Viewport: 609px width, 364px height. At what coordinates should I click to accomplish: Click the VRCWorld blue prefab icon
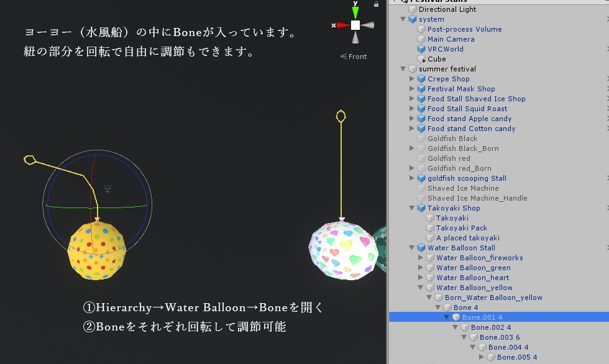click(421, 49)
